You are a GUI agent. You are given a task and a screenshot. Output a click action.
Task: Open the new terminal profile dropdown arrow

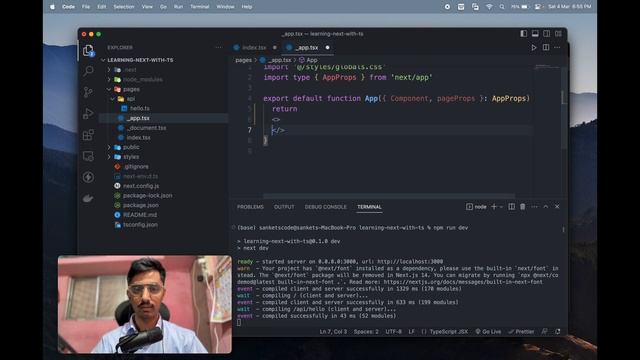(501, 207)
